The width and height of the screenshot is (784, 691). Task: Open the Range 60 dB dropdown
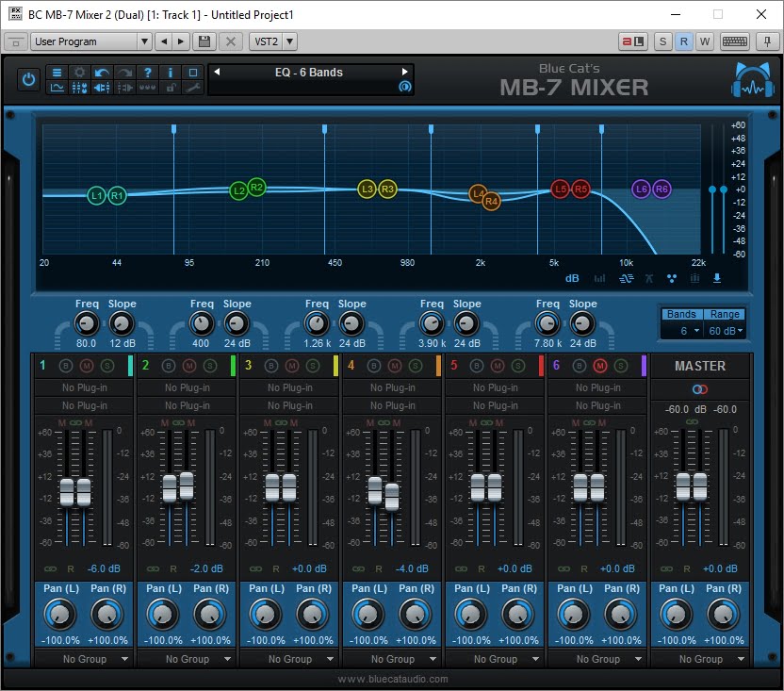point(726,331)
